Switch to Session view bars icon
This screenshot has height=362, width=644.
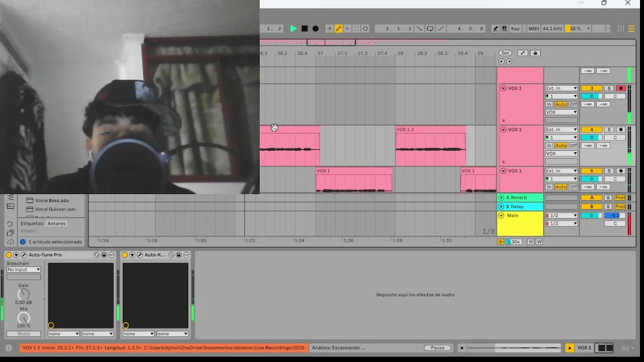click(621, 29)
